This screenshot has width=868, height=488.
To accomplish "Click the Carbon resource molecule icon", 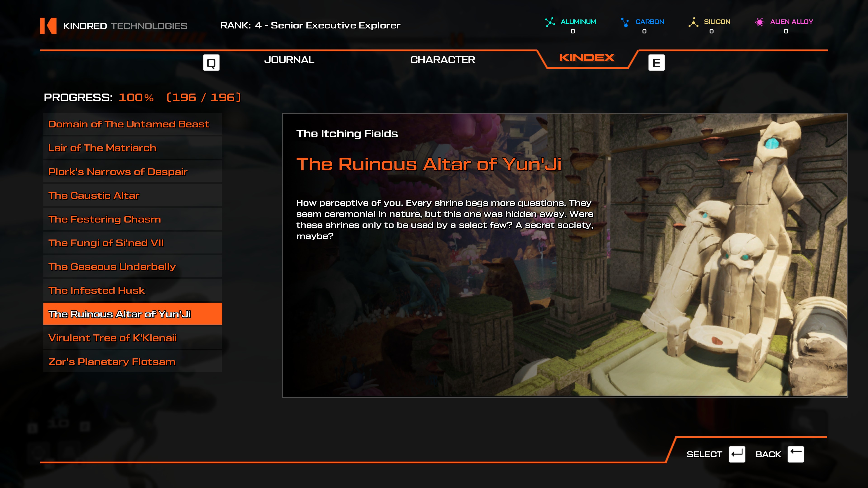I will click(x=625, y=22).
